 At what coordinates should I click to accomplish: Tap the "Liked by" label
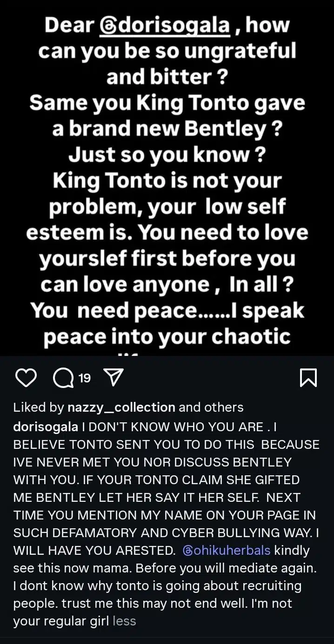tap(39, 407)
